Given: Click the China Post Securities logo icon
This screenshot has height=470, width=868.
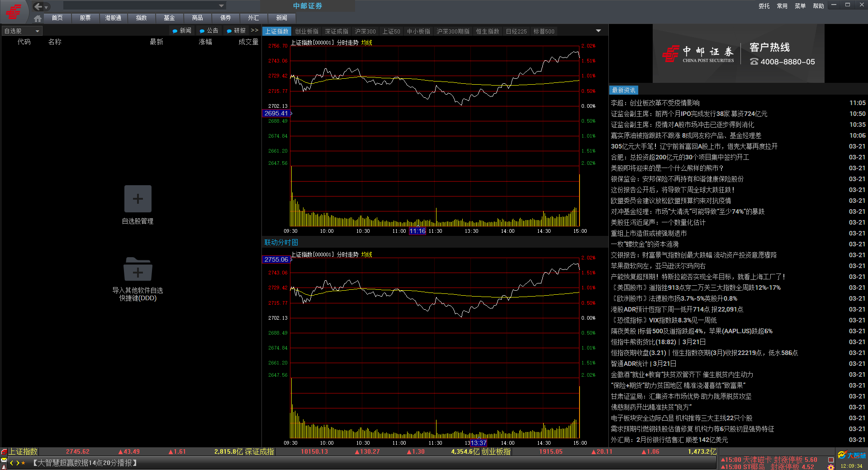Looking at the screenshot, I should pyautogui.click(x=14, y=11).
